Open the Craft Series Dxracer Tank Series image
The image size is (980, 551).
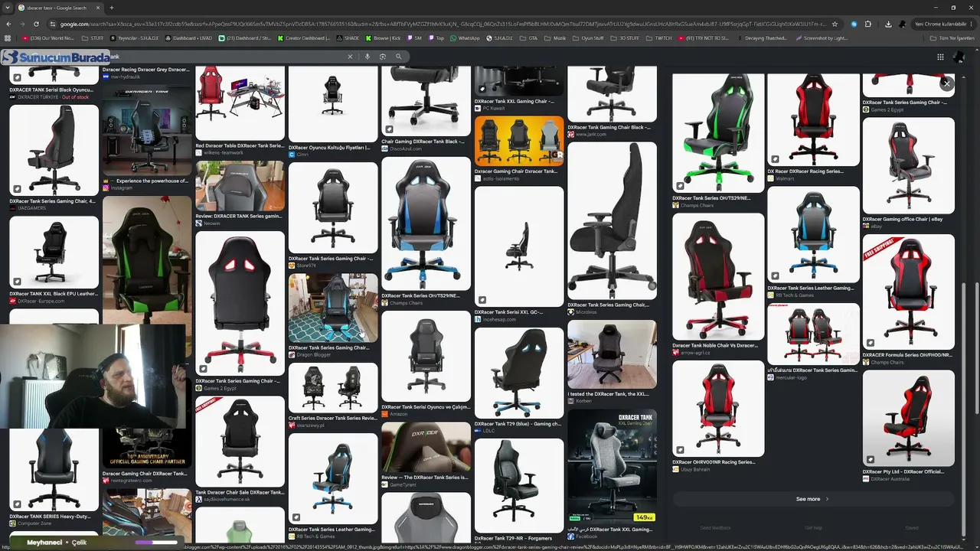[333, 388]
